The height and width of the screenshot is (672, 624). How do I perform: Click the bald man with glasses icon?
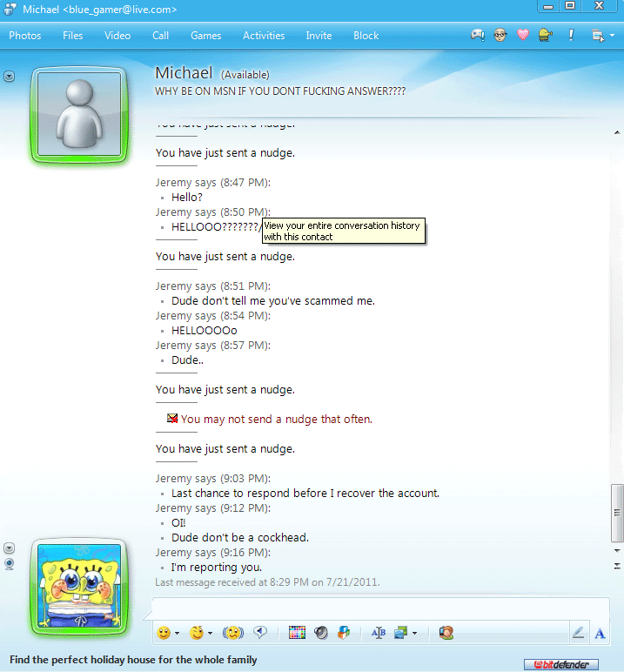click(x=500, y=35)
